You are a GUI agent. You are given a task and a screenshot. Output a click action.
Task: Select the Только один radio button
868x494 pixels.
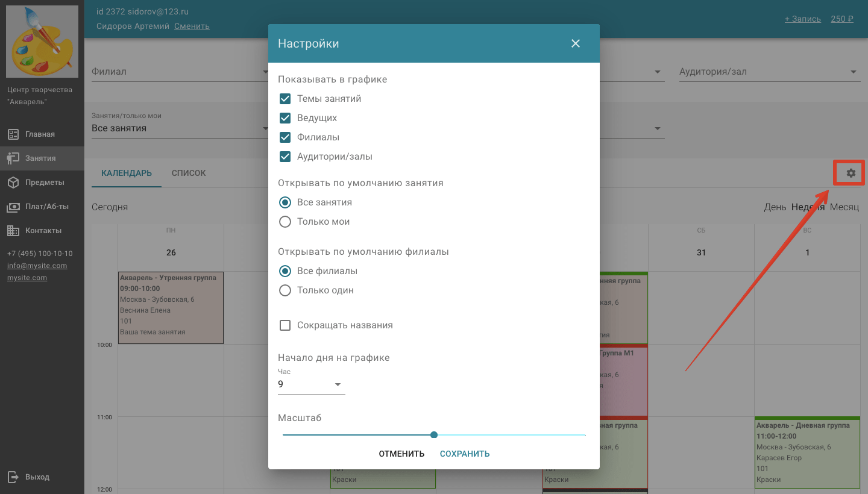tap(285, 290)
